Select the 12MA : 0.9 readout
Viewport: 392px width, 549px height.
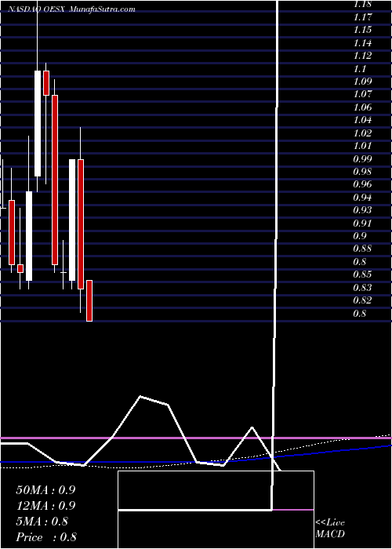pos(45,506)
